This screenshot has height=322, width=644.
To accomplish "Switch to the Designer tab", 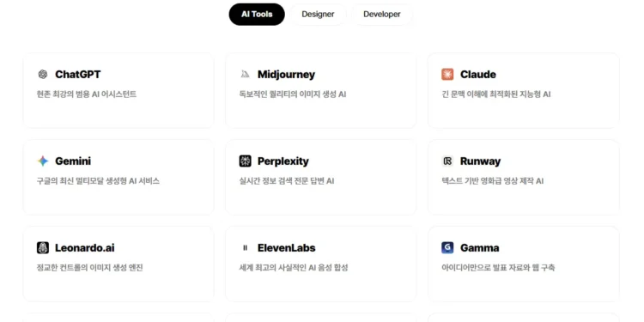I will click(x=318, y=15).
